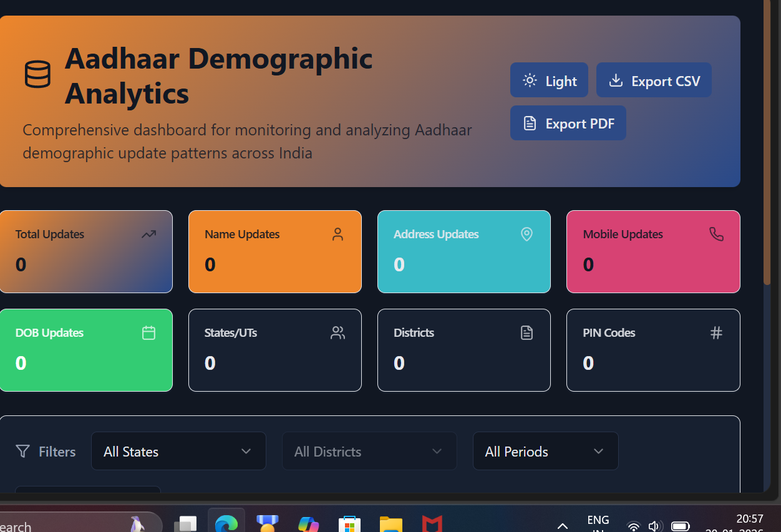Click the Export PDF button
This screenshot has height=532, width=781.
pos(568,123)
